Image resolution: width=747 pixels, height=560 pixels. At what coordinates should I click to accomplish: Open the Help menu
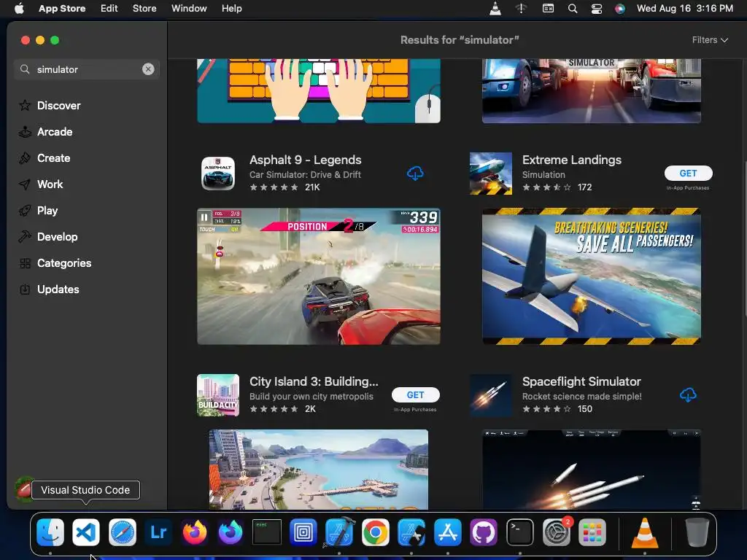tap(231, 9)
